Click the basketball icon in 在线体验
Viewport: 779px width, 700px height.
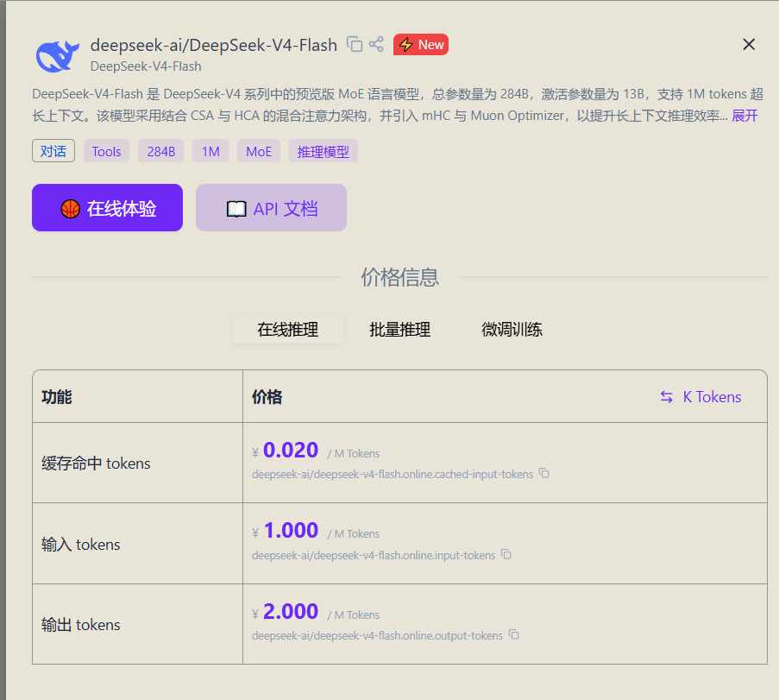71,209
